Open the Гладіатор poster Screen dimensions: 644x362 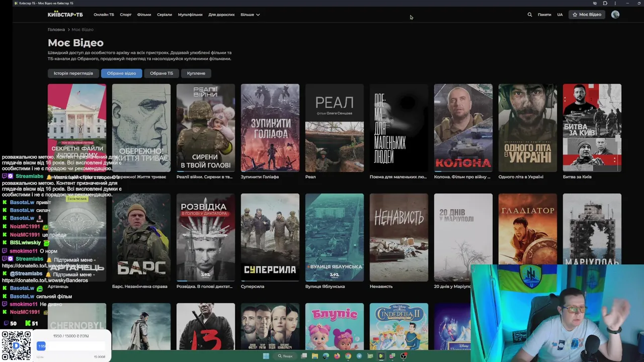click(528, 229)
